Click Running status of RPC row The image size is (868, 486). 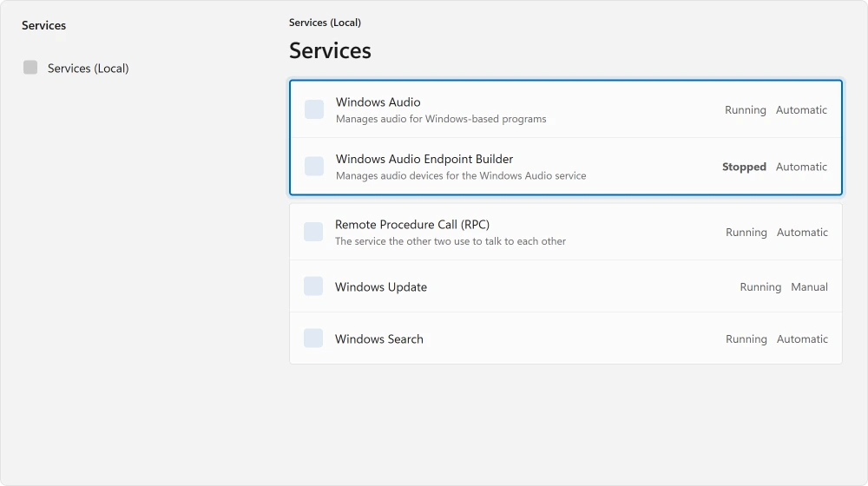click(x=746, y=232)
